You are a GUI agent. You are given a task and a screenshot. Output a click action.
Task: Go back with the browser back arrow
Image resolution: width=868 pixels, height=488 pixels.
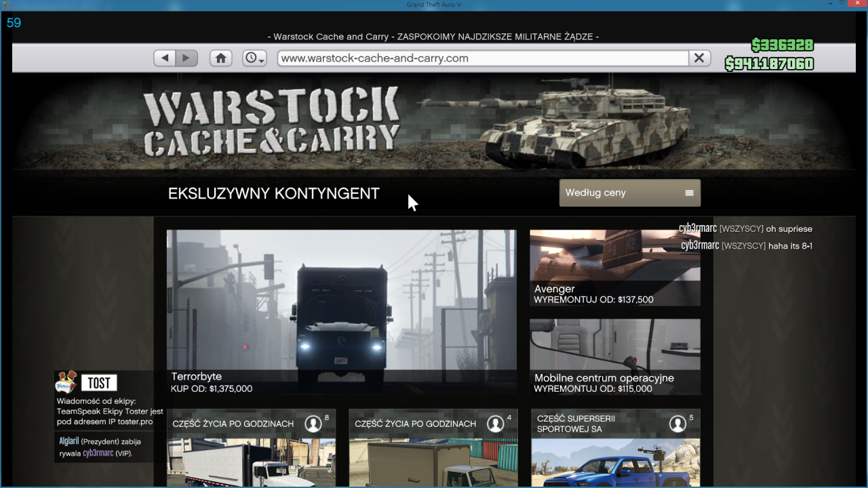point(165,58)
